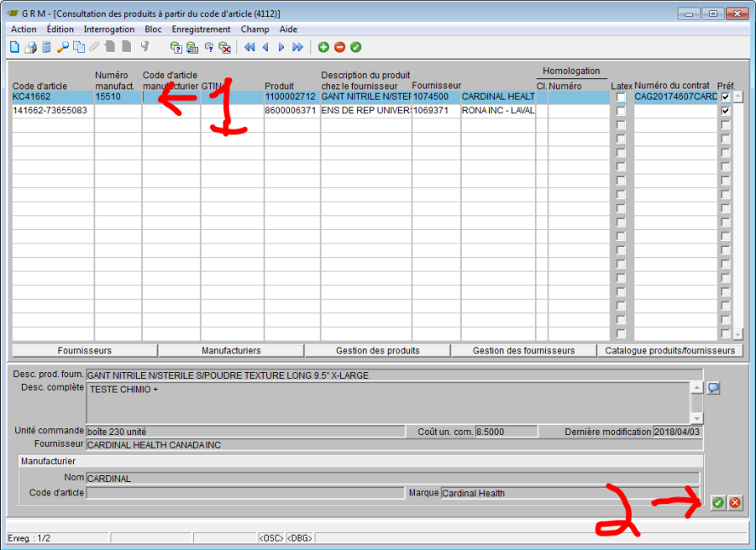Cancel the query using the red X query icon
The width and height of the screenshot is (756, 550).
click(223, 47)
